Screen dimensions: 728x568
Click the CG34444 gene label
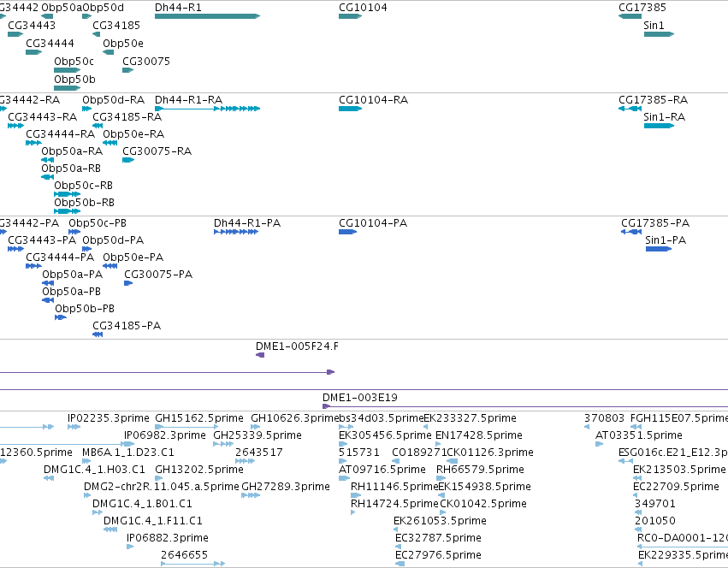(x=50, y=44)
